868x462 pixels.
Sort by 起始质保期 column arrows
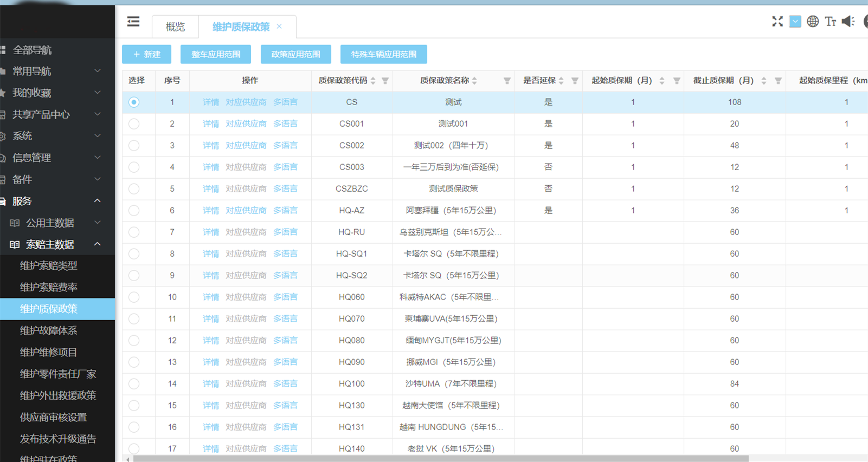click(x=662, y=81)
